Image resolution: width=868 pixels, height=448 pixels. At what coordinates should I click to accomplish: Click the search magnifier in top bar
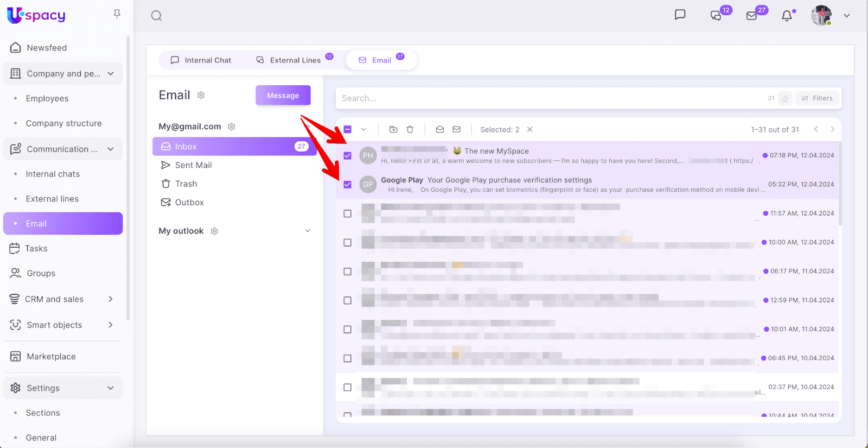coord(156,16)
